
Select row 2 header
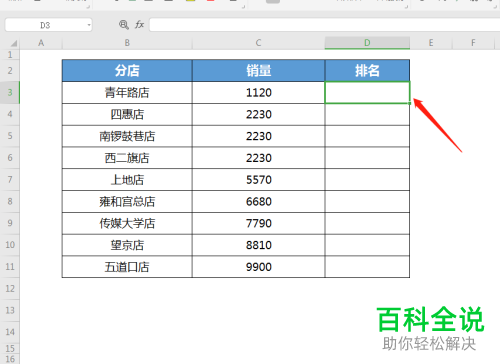click(10, 71)
